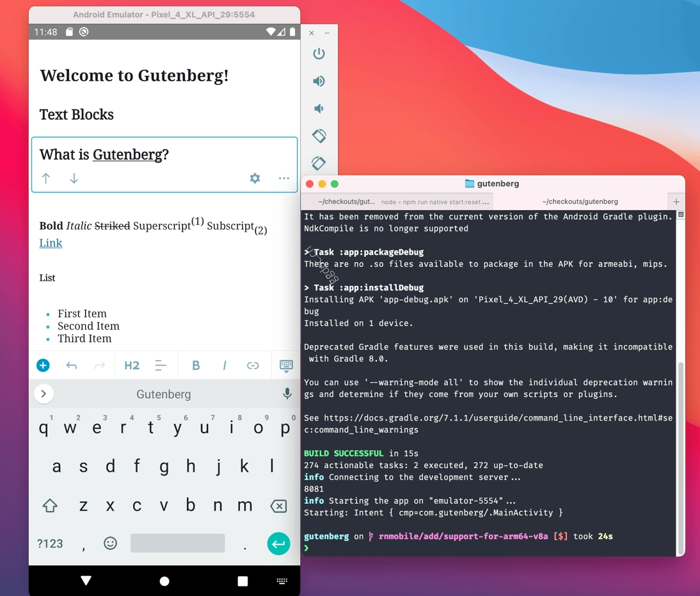
Task: Tap the space bar on the keyboard
Action: (x=178, y=543)
